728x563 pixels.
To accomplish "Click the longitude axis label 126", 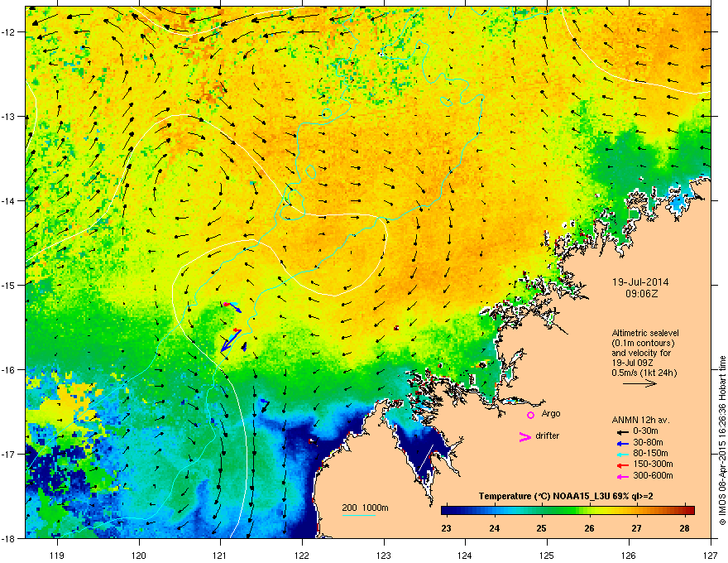I will point(629,555).
